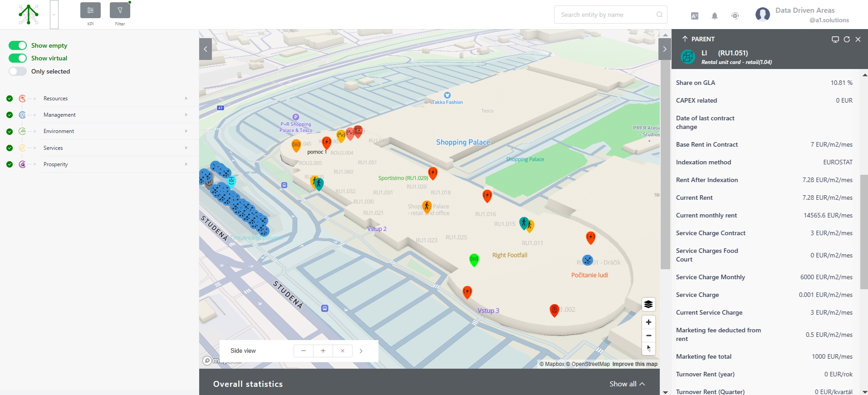
Task: Click the Side view red X button
Action: (x=343, y=351)
